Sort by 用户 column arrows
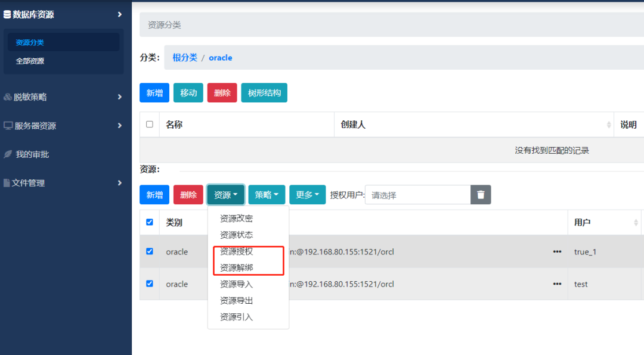This screenshot has height=355, width=644. [636, 222]
